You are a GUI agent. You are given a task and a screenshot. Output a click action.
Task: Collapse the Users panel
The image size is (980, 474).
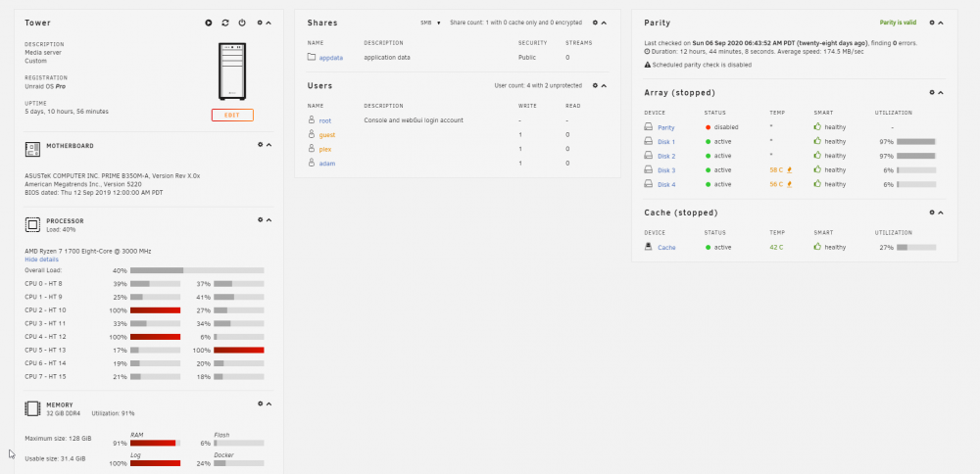tap(604, 85)
